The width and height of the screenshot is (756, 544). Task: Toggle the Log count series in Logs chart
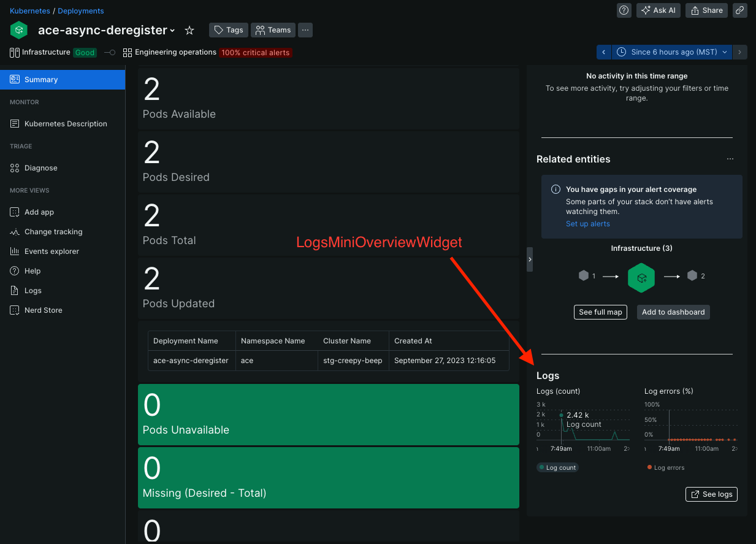pyautogui.click(x=557, y=467)
